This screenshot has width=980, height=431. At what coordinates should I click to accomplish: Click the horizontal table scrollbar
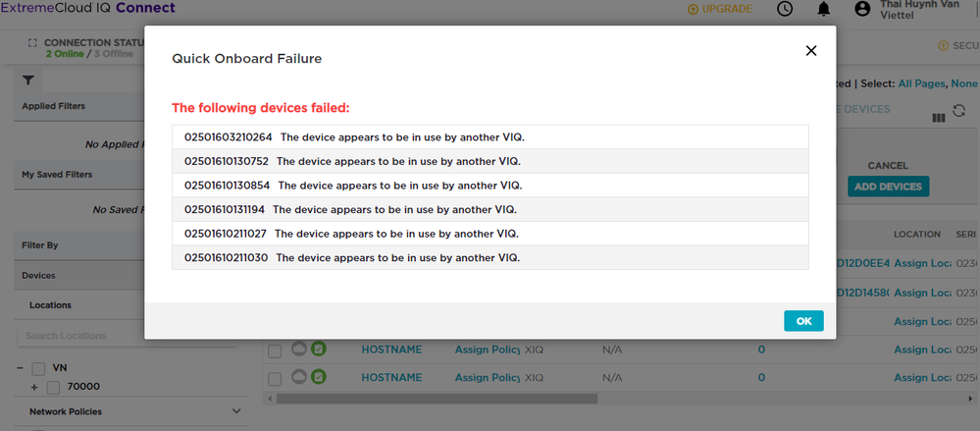tap(437, 398)
